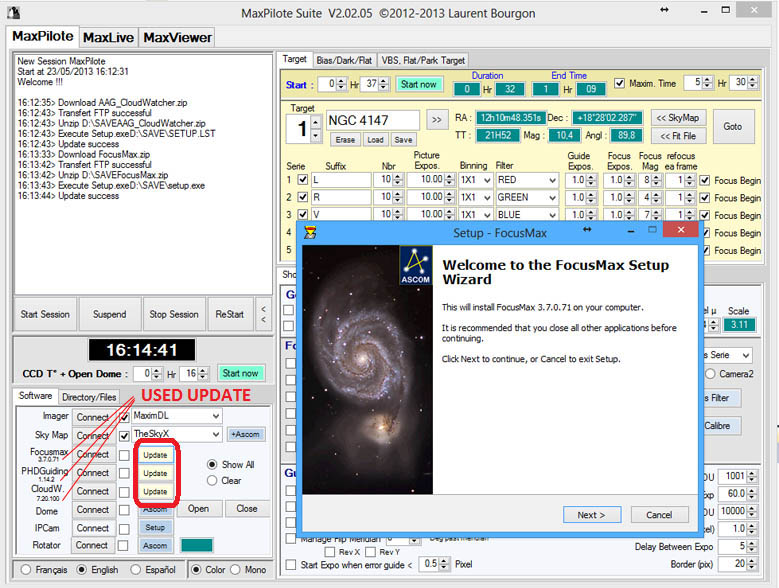This screenshot has height=588, width=779.
Task: Click Connect for IPCam
Action: 92,528
